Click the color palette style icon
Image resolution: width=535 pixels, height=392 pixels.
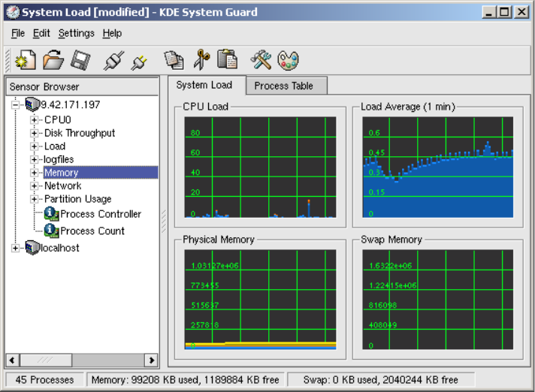pos(288,59)
